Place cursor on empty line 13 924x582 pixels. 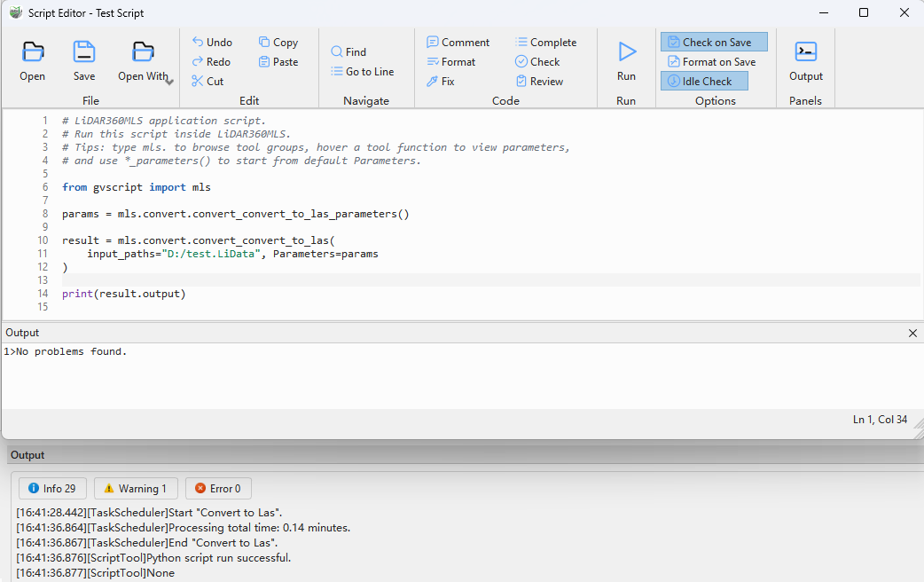coord(490,280)
